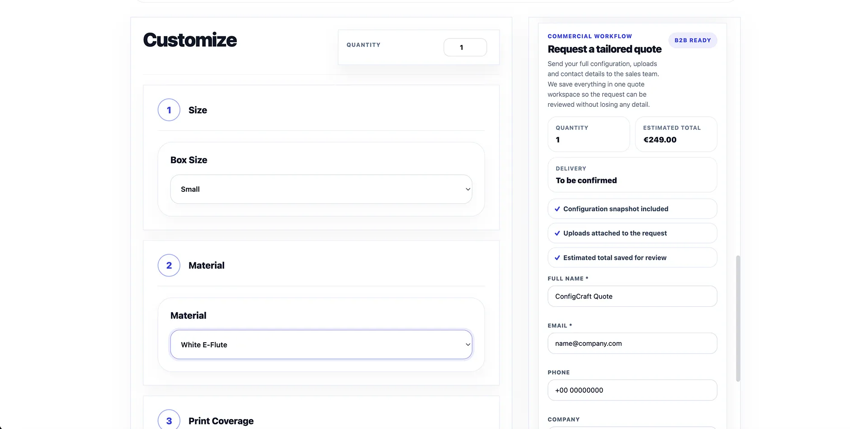This screenshot has height=429, width=868.
Task: Open the Box Size dropdown showing Small
Action: [321, 189]
